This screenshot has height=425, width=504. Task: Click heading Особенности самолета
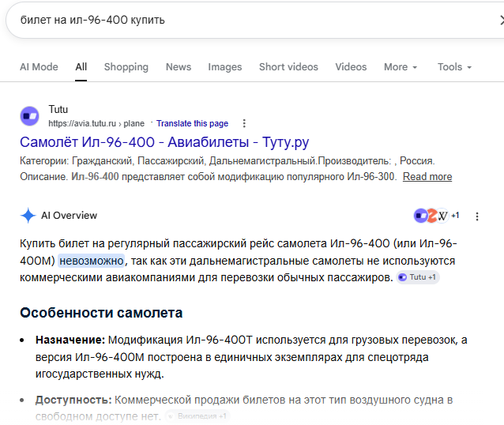point(101,313)
